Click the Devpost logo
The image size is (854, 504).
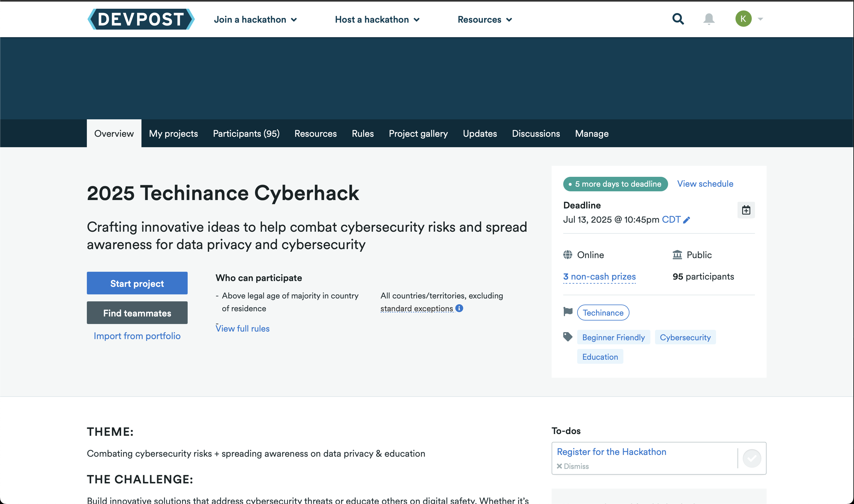pos(141,19)
